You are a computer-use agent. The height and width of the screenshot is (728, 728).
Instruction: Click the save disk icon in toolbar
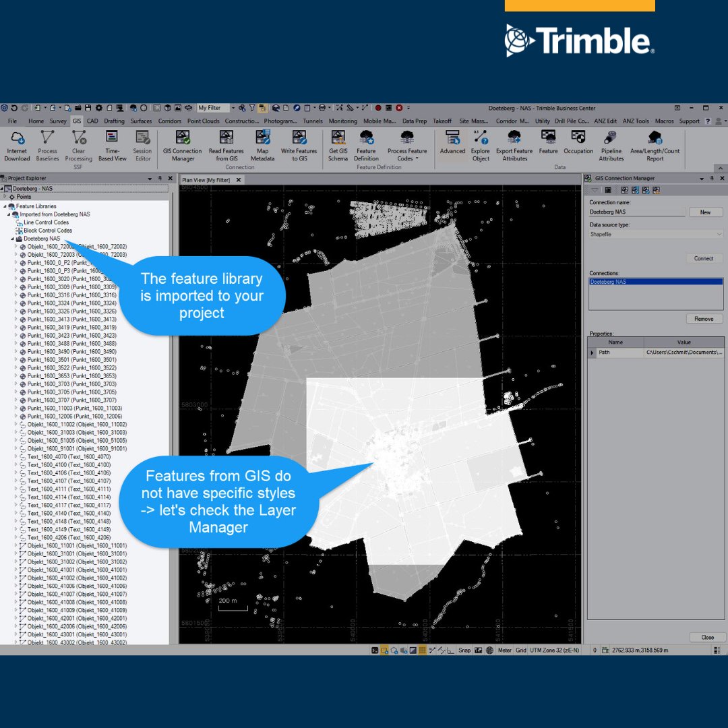click(88, 108)
